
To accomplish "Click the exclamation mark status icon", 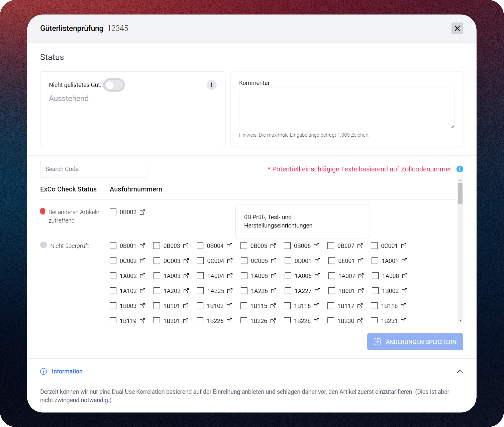I will (212, 85).
